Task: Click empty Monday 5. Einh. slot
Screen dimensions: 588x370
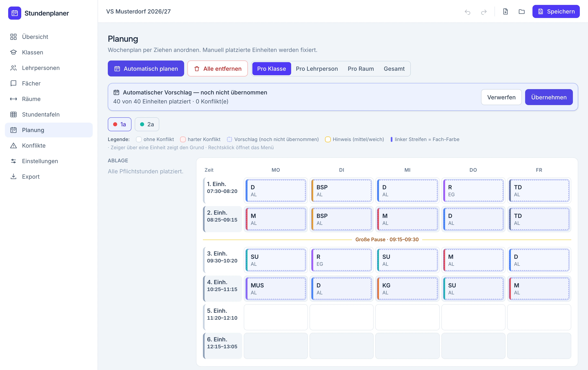Action: [276, 317]
